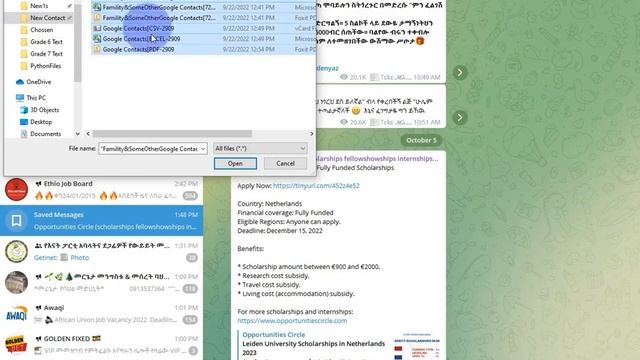The image size is (640, 360).
Task: Click the Foxit PDF icon of second Famility file
Action: (x=97, y=18)
